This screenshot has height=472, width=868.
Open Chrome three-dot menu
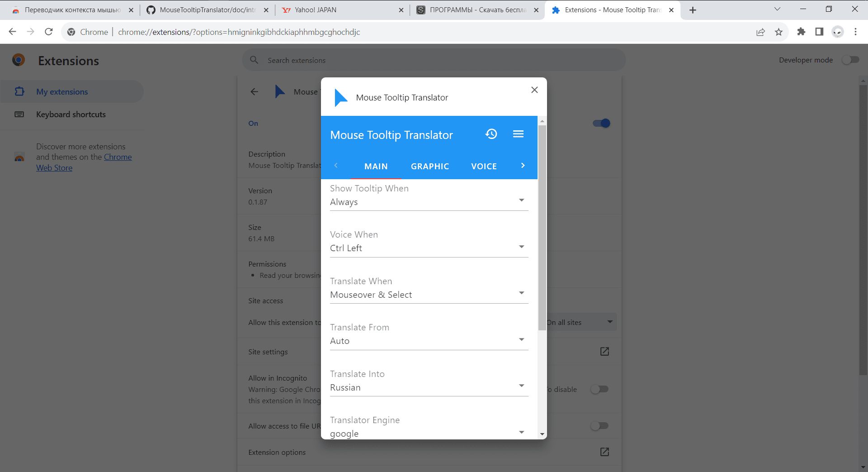click(x=855, y=32)
